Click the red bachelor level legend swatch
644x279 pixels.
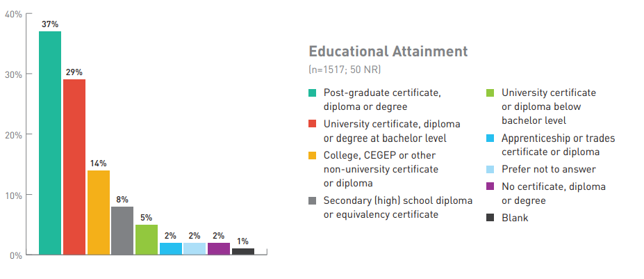pyautogui.click(x=313, y=124)
